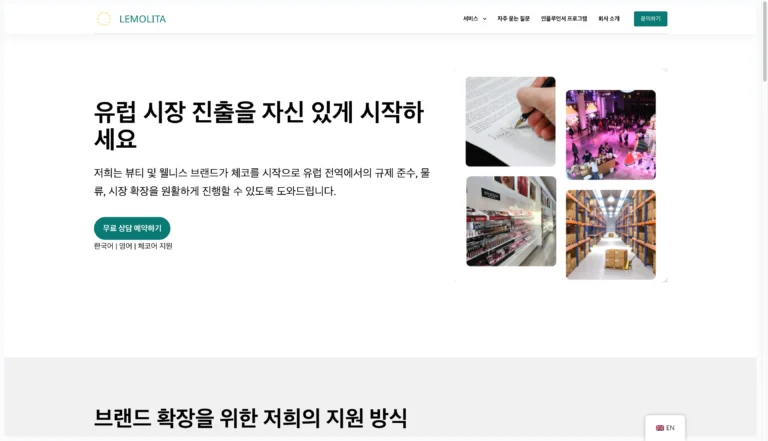Expand the chevron next to 서비스
Image resolution: width=768 pixels, height=441 pixels.
point(484,19)
